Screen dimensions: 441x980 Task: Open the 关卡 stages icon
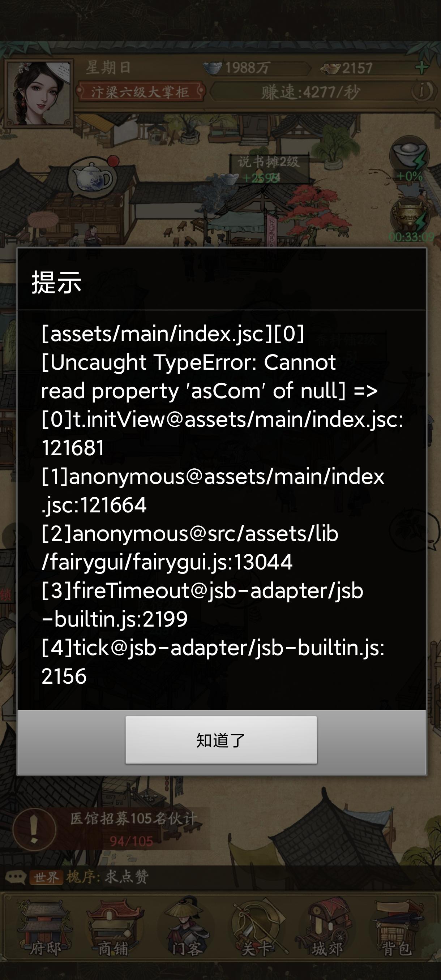click(x=256, y=929)
